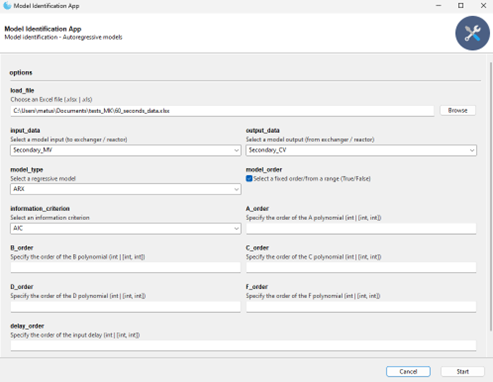Screen dimensions: 493x382
Task: Open the input_data Secondary_MV dropdown
Action: click(126, 150)
